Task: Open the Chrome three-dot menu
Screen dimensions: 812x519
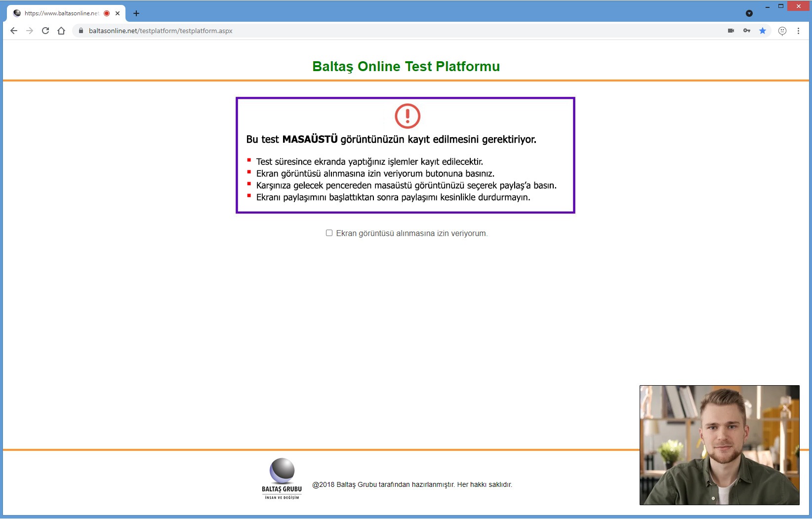Action: click(x=798, y=31)
